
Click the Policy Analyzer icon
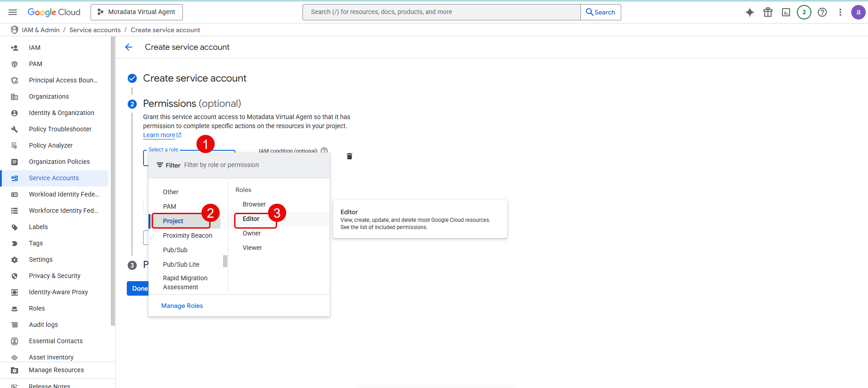(14, 145)
